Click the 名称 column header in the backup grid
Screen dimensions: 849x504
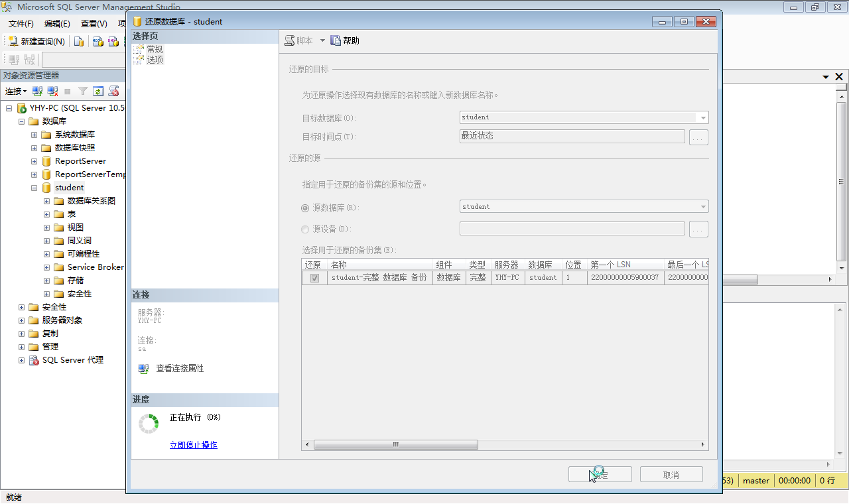coord(381,265)
